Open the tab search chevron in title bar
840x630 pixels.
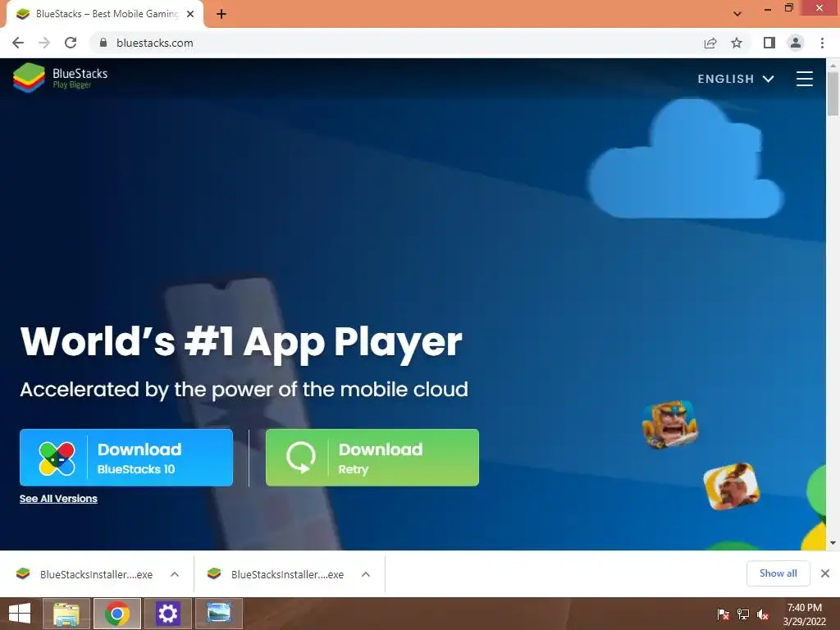[x=737, y=14]
